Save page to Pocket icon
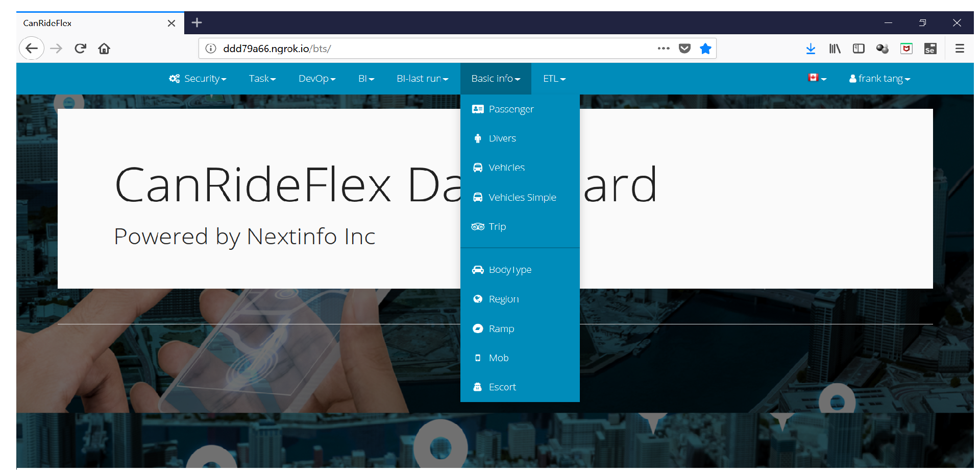 [684, 49]
